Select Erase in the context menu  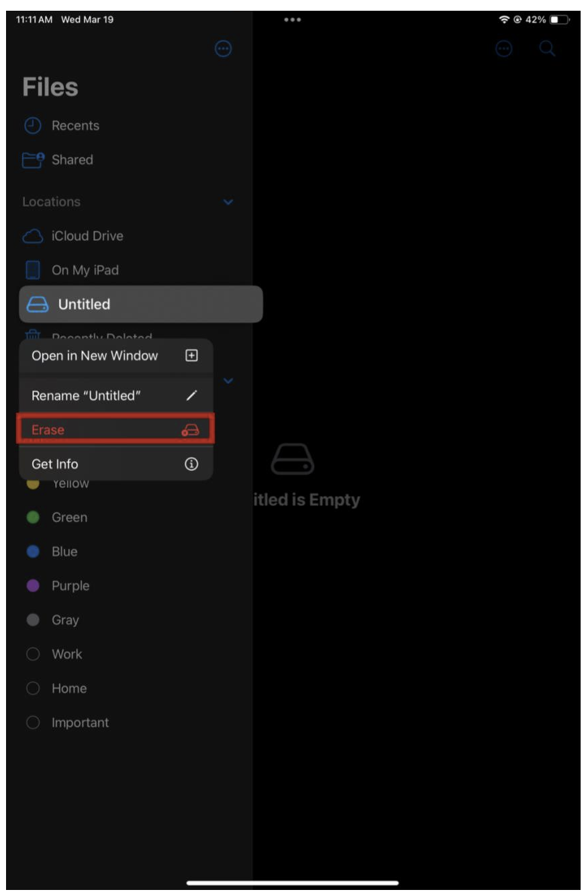point(116,430)
